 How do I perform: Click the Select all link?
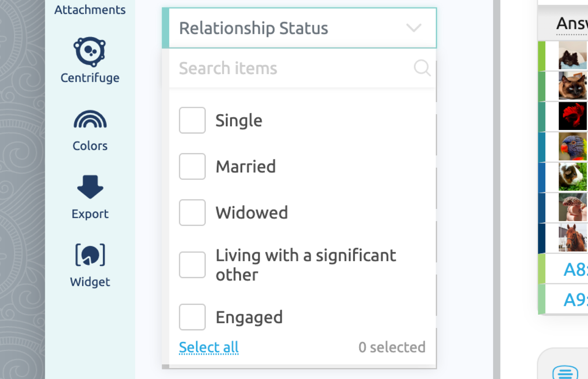click(209, 347)
